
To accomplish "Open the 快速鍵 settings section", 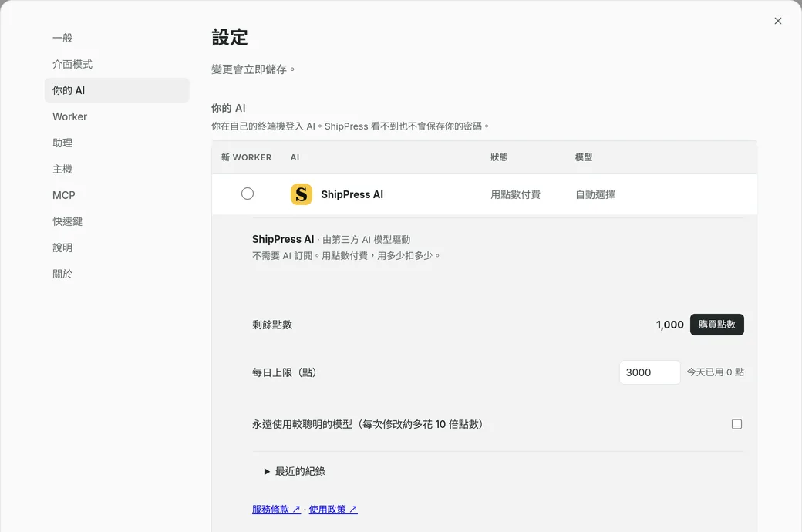I will tap(68, 221).
